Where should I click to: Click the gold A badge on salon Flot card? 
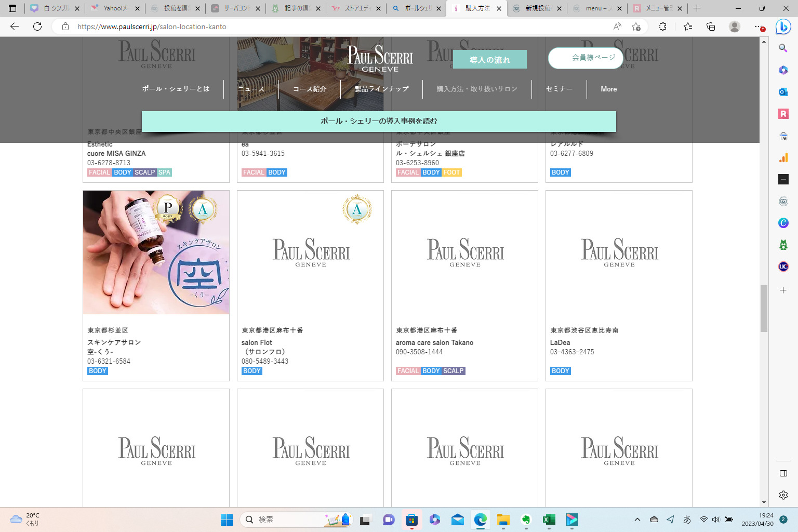tap(357, 209)
